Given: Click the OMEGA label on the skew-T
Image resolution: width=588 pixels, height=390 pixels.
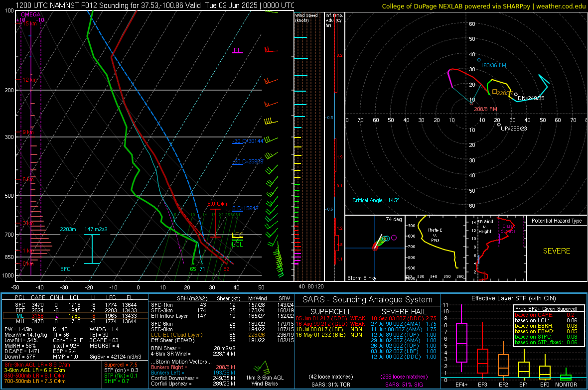Looking at the screenshot, I should (31, 14).
